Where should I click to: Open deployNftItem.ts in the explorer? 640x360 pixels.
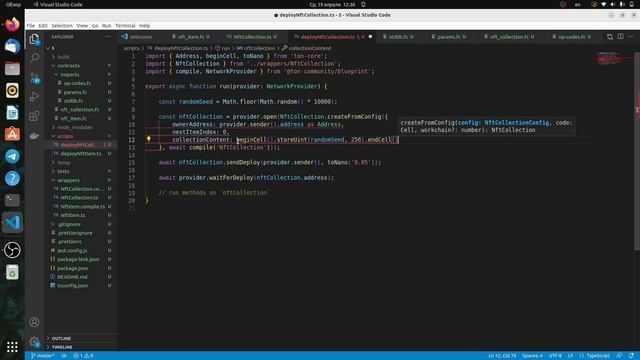81,154
